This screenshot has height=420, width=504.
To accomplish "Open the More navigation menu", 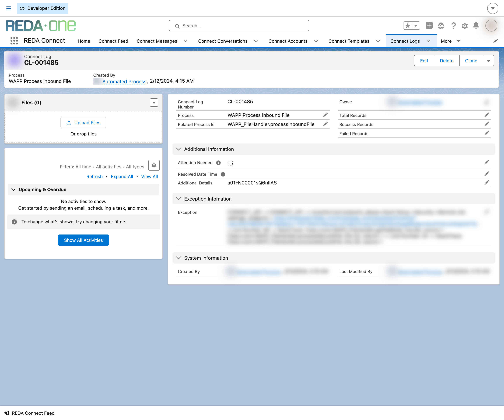I will click(450, 41).
